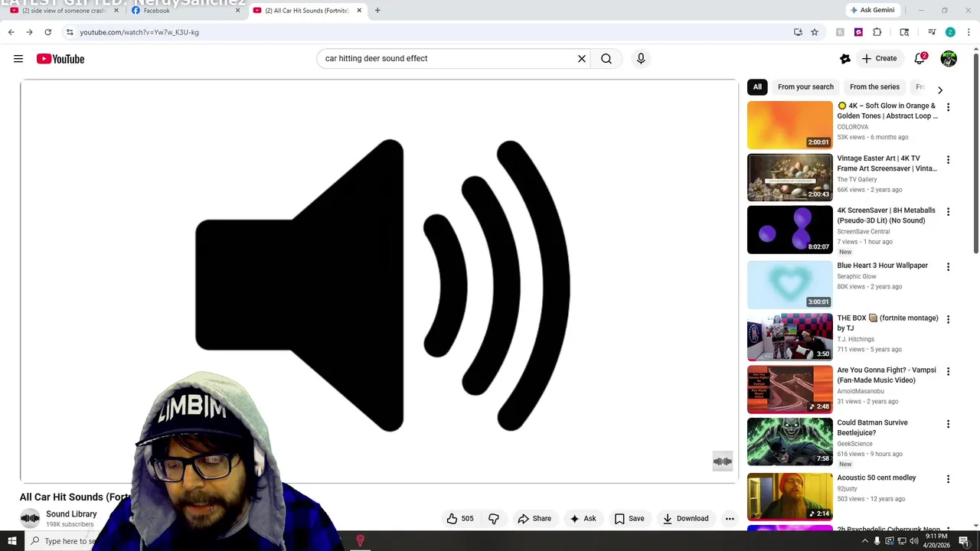This screenshot has height=551, width=980.
Task: Open the media controls music note icon
Action: point(932,32)
